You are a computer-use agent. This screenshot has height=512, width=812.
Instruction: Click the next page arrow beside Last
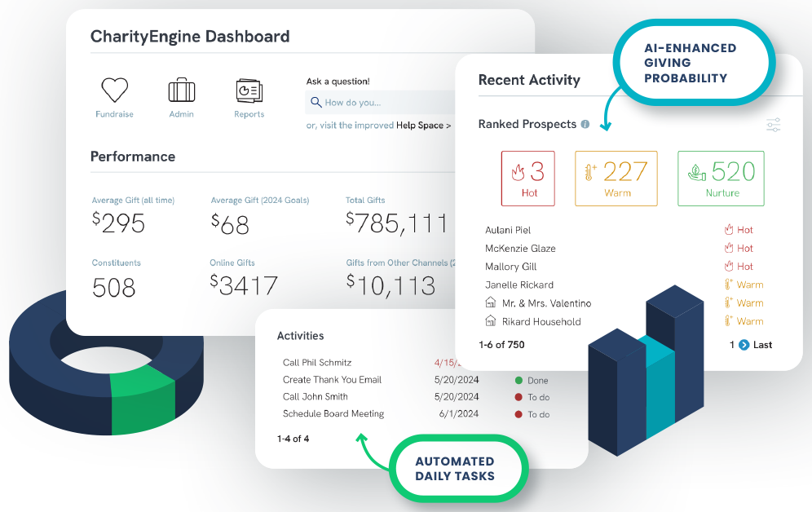(x=744, y=345)
